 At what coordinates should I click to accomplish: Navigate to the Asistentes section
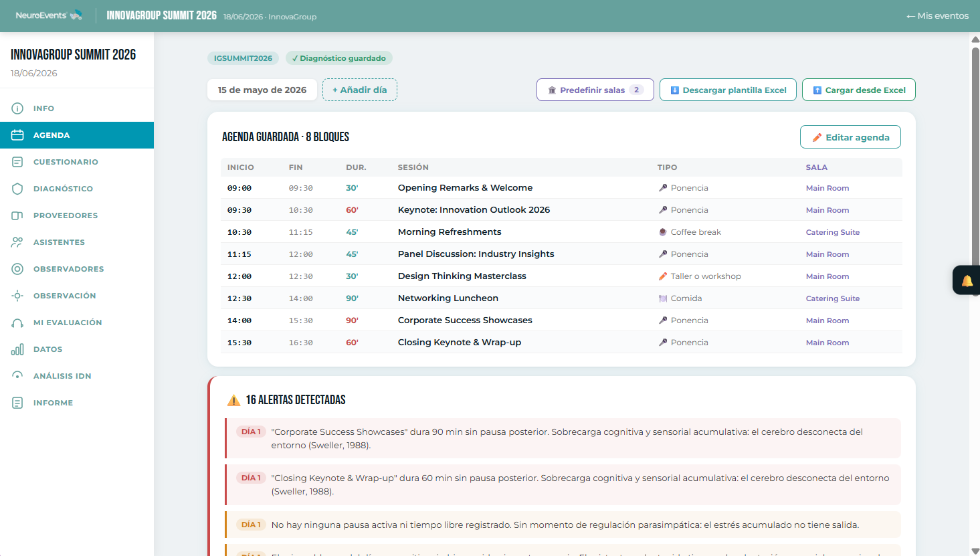pyautogui.click(x=77, y=242)
